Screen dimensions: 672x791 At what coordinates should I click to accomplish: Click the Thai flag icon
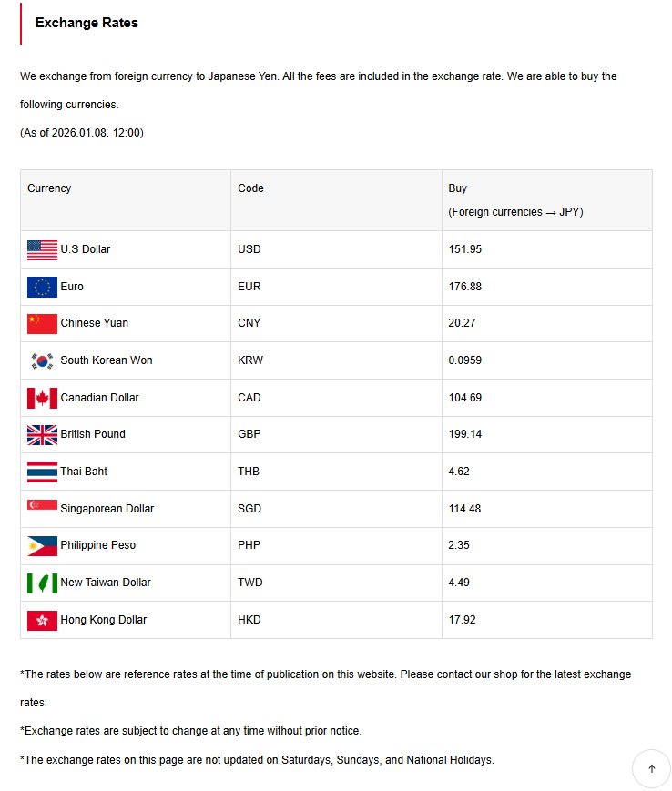point(42,472)
